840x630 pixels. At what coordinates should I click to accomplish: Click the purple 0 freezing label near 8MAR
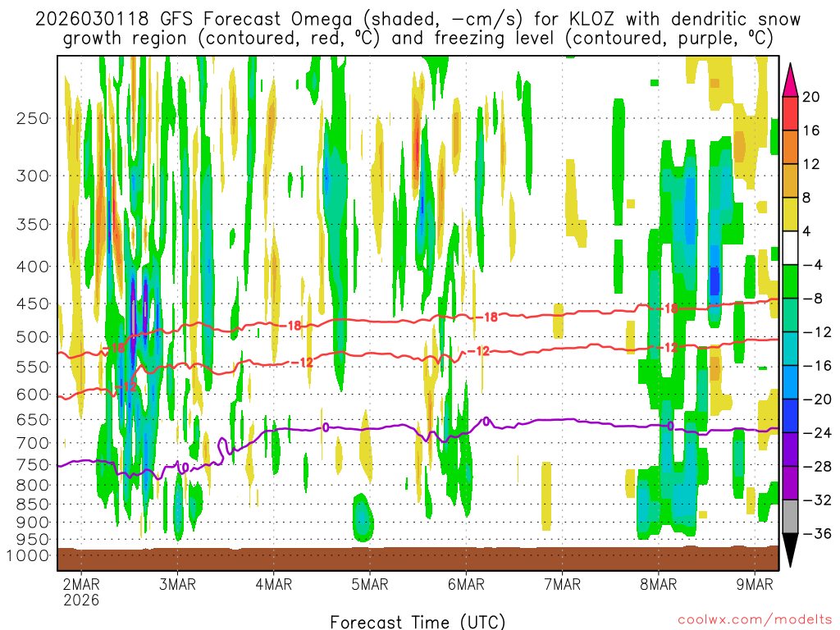click(670, 427)
